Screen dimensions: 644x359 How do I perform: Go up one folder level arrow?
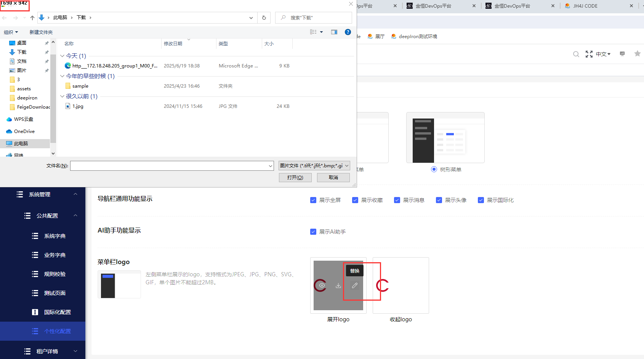(x=32, y=18)
